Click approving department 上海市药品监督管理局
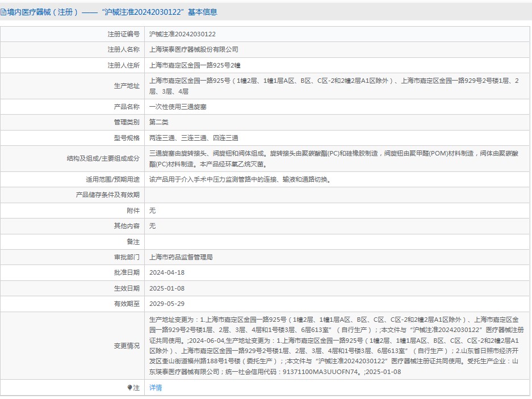Image resolution: width=532 pixels, height=399 pixels. [x=181, y=257]
